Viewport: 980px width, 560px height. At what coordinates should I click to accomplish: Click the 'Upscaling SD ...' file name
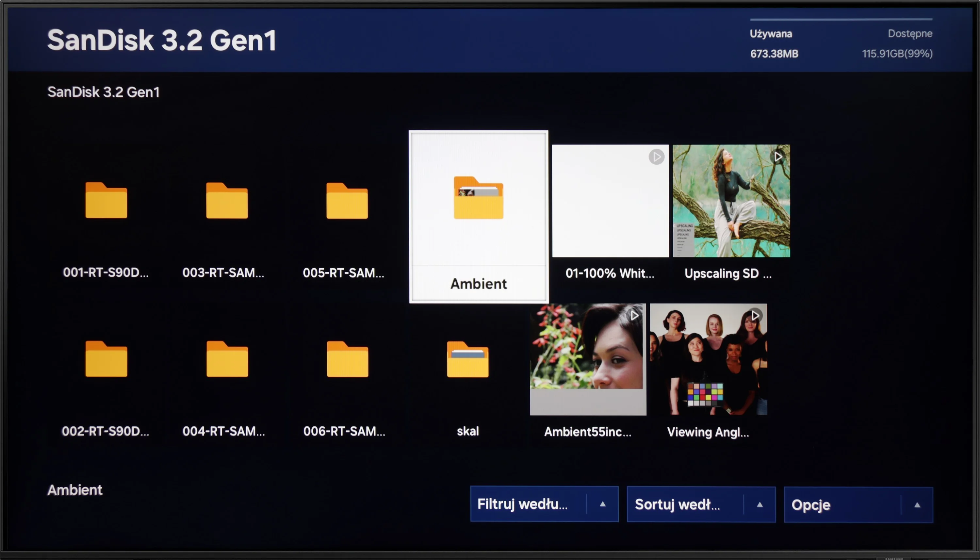point(728,273)
